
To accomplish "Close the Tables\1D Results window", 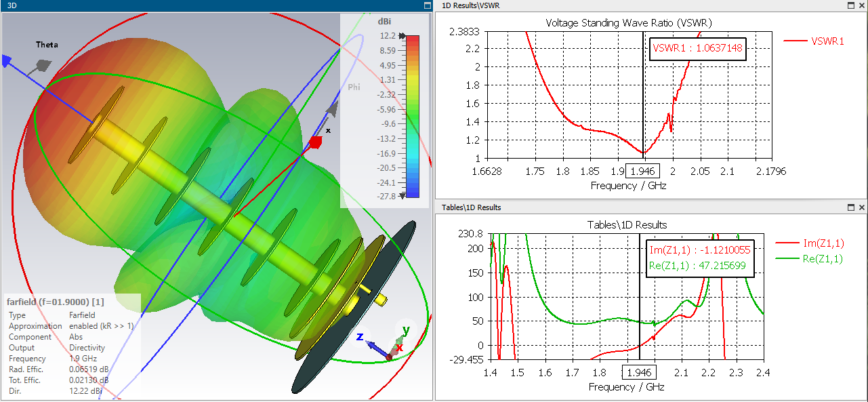I will tap(862, 207).
